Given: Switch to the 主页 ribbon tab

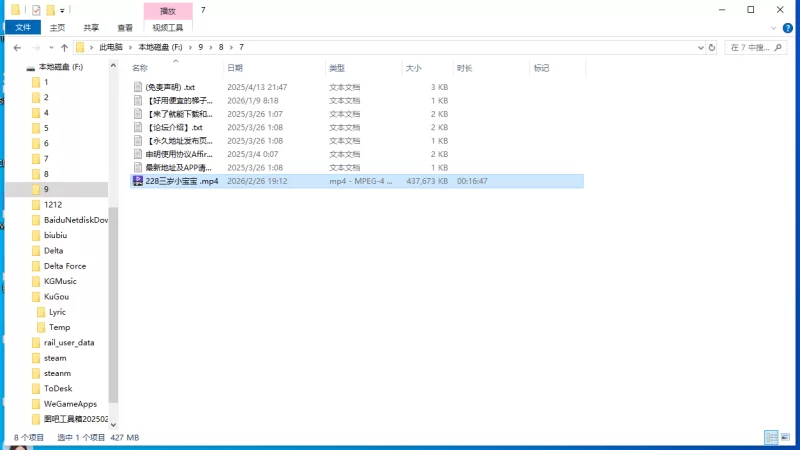Looking at the screenshot, I should (57, 28).
